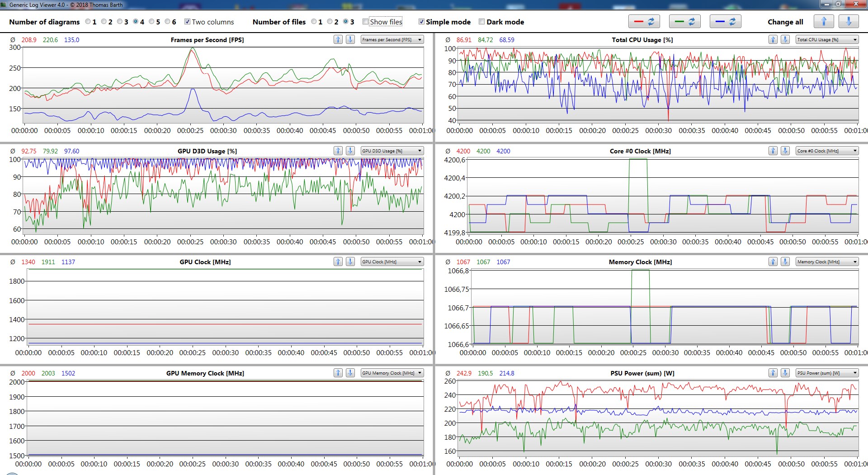Image resolution: width=868 pixels, height=475 pixels.
Task: Click the down arrow for Memory Clock diagram
Action: click(786, 261)
